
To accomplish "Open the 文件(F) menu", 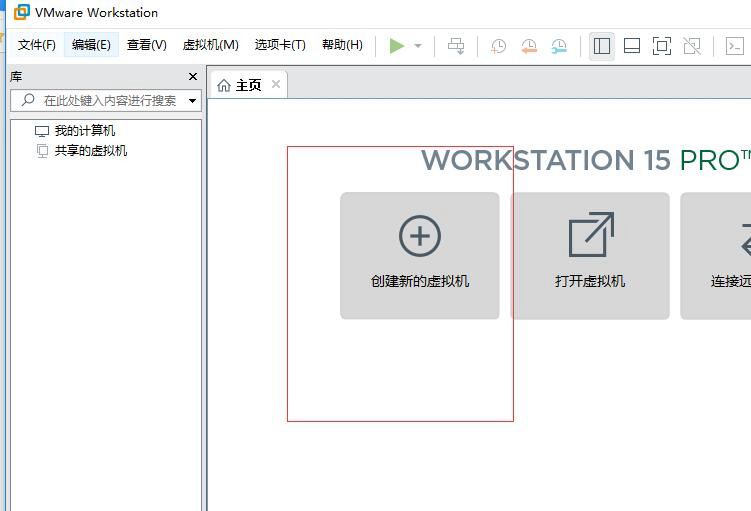I will (x=36, y=45).
